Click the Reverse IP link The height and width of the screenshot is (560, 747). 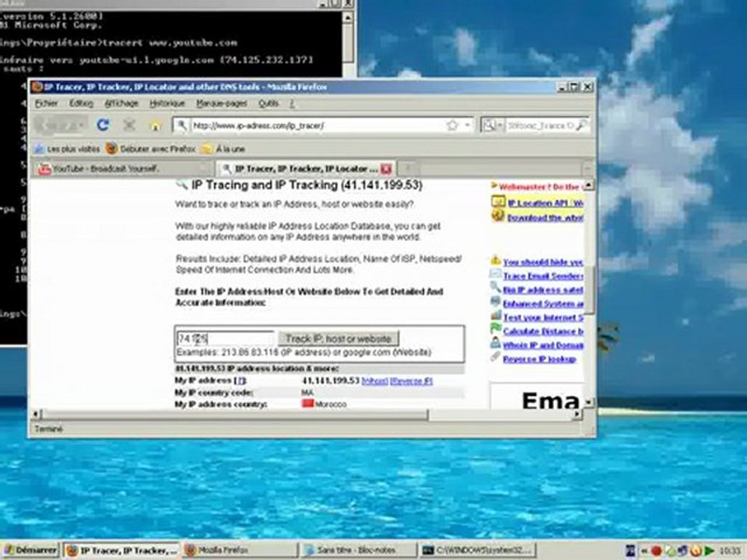[411, 381]
